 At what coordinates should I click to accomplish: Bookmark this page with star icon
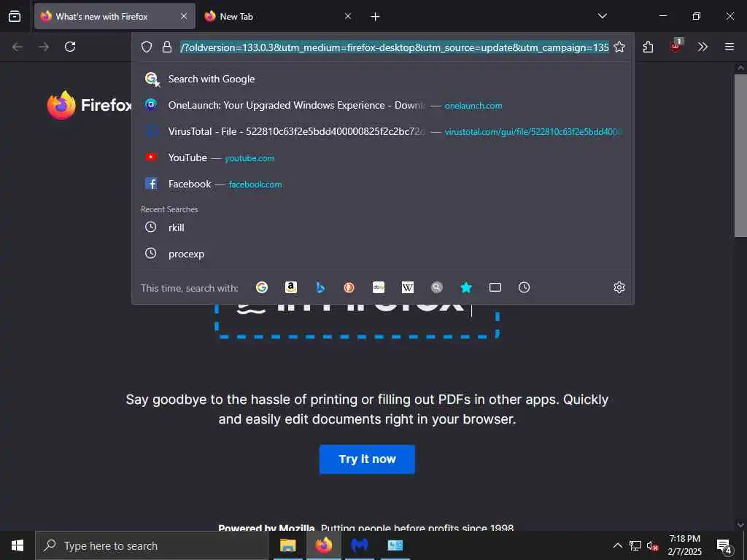click(x=619, y=47)
